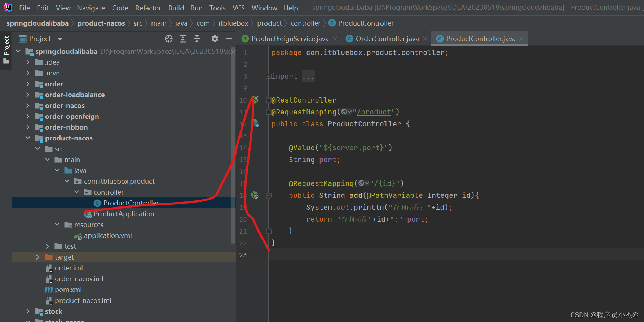Click the "/product" URL link in code

coord(374,112)
